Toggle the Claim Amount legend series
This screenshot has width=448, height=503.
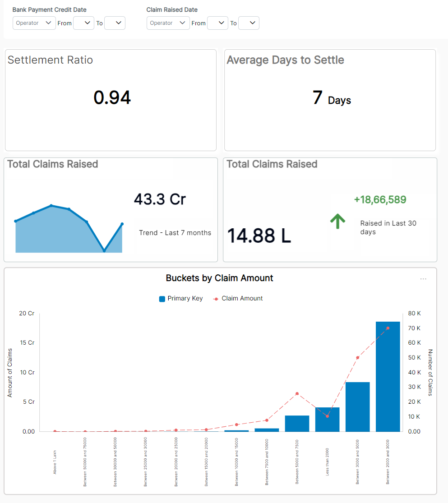pyautogui.click(x=238, y=299)
